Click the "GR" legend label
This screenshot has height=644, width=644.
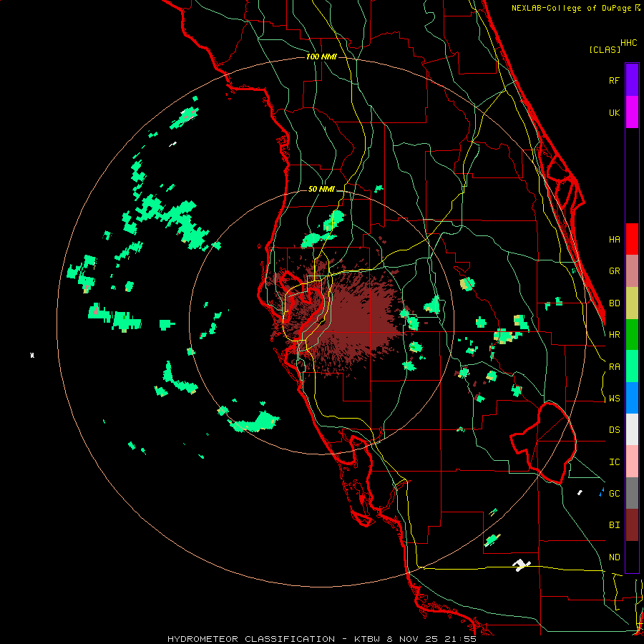(x=614, y=271)
